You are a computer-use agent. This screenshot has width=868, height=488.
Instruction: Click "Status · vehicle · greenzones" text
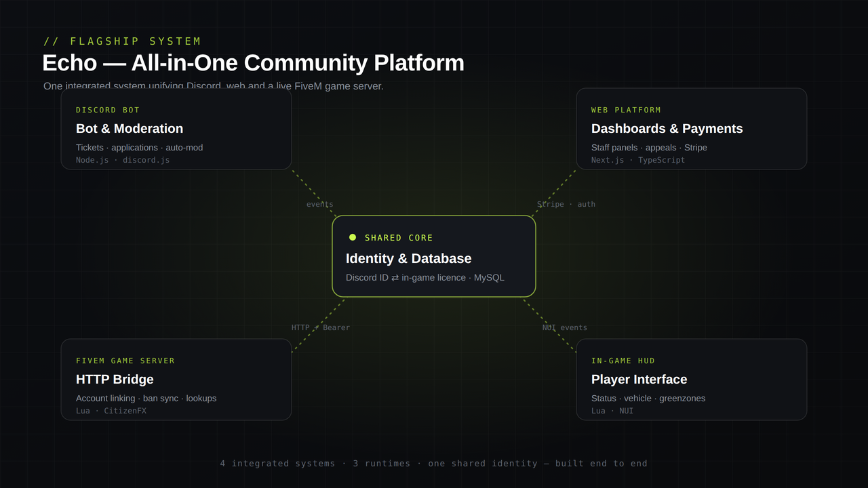(648, 399)
